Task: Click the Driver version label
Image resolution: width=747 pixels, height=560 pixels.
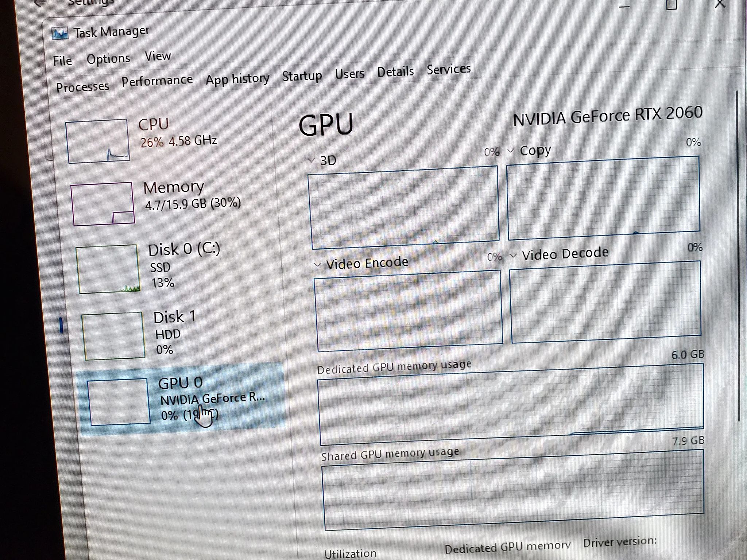Action: pos(620,542)
